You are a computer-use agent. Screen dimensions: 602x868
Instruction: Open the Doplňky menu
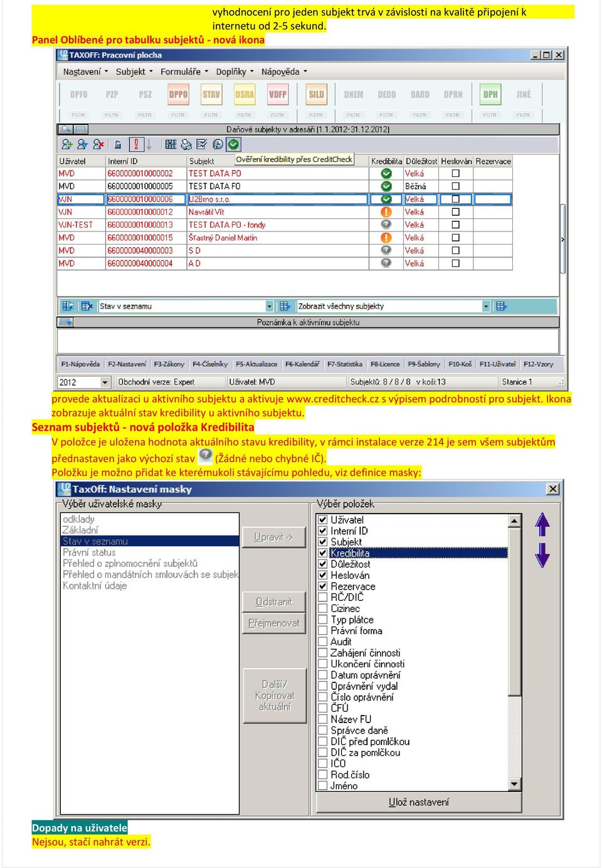click(235, 71)
